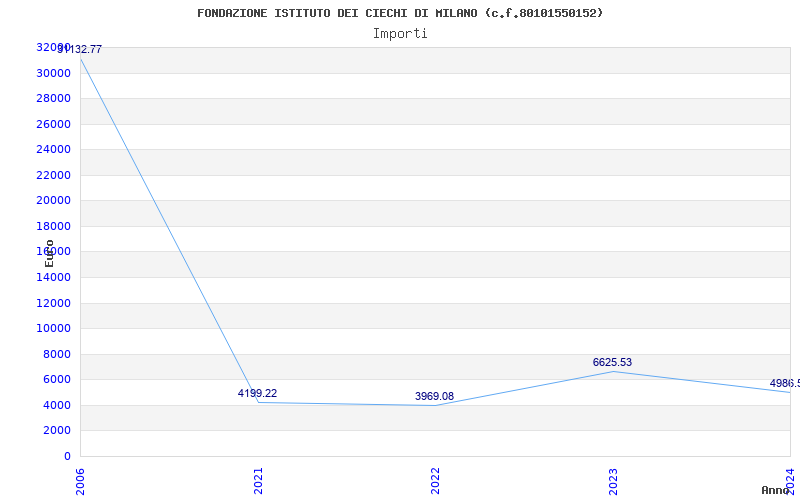The height and width of the screenshot is (500, 800).
Task: Click the 6000 y-axis tick label
Action: 57,380
